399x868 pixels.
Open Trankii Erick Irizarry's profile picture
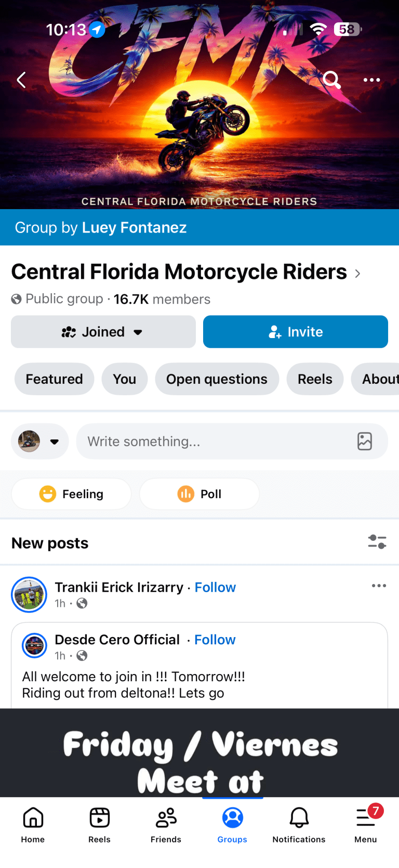tap(29, 595)
